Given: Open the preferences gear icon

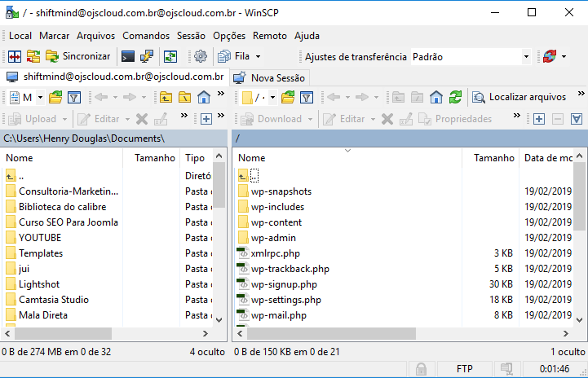Looking at the screenshot, I should click(x=200, y=56).
